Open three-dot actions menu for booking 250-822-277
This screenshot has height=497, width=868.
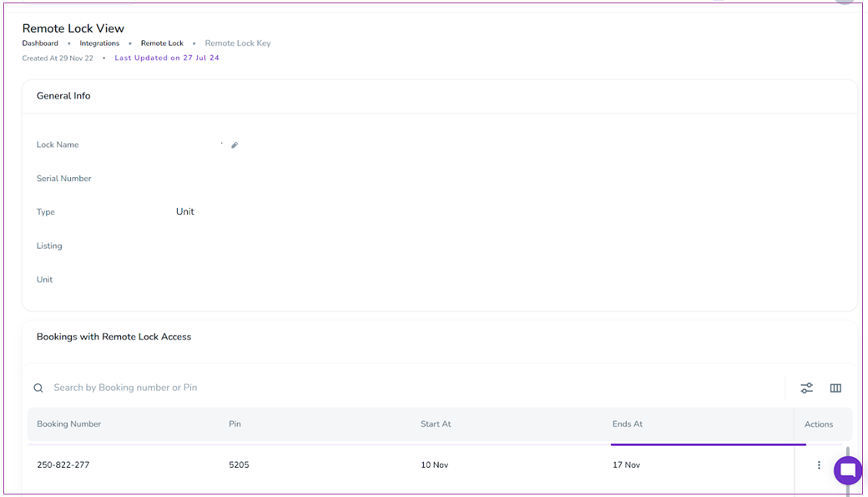819,465
